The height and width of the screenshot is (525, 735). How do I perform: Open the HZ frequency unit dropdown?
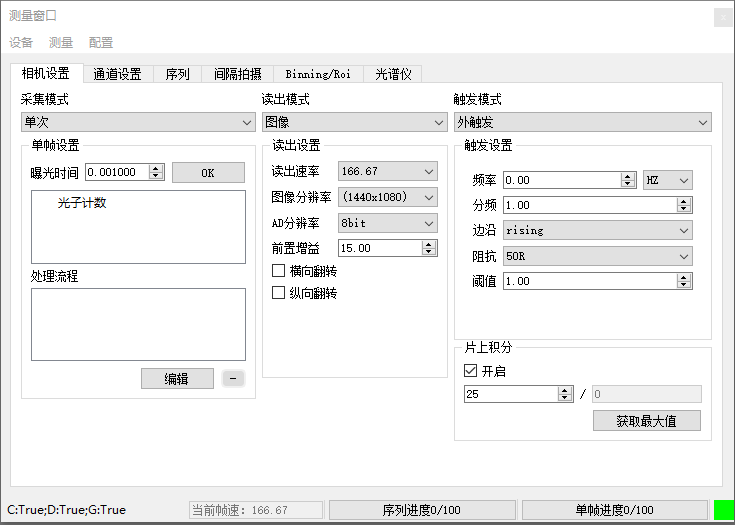point(668,180)
